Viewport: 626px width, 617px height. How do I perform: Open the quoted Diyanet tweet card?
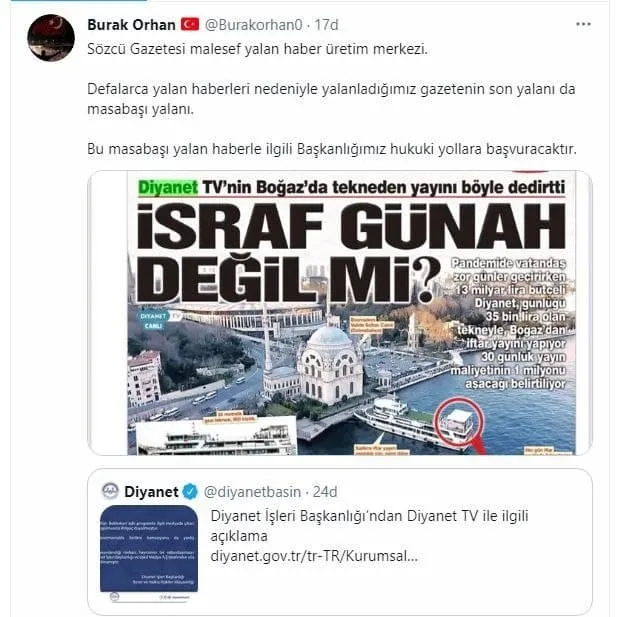340,542
